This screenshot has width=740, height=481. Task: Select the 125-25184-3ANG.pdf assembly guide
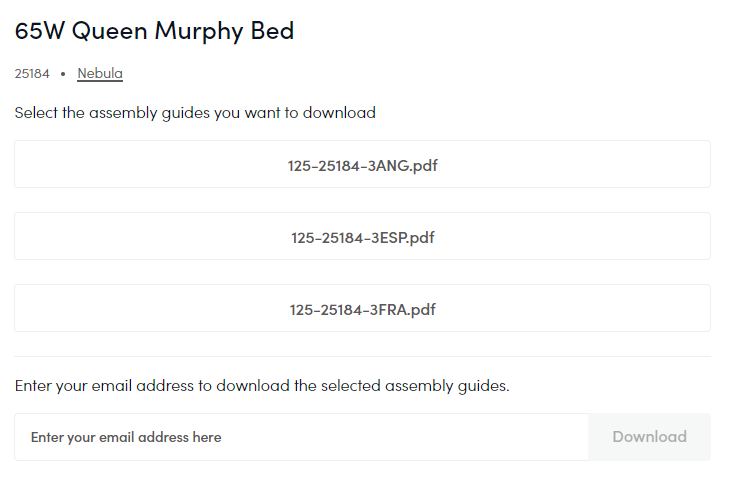(x=362, y=165)
